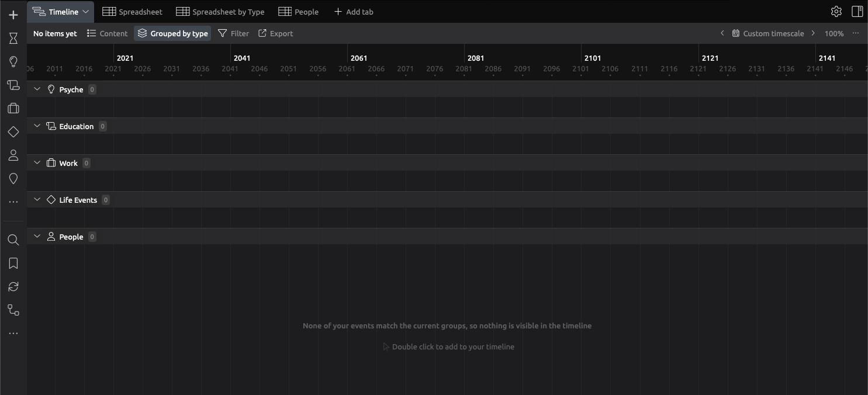Screen dimensions: 868x395
Task: Switch to Spreadsheet by Type tab
Action: [220, 12]
